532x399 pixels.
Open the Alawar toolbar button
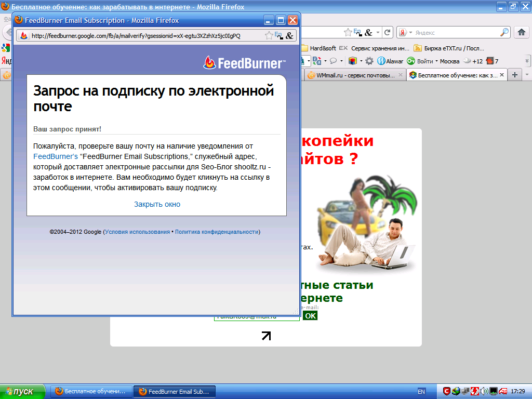[390, 61]
